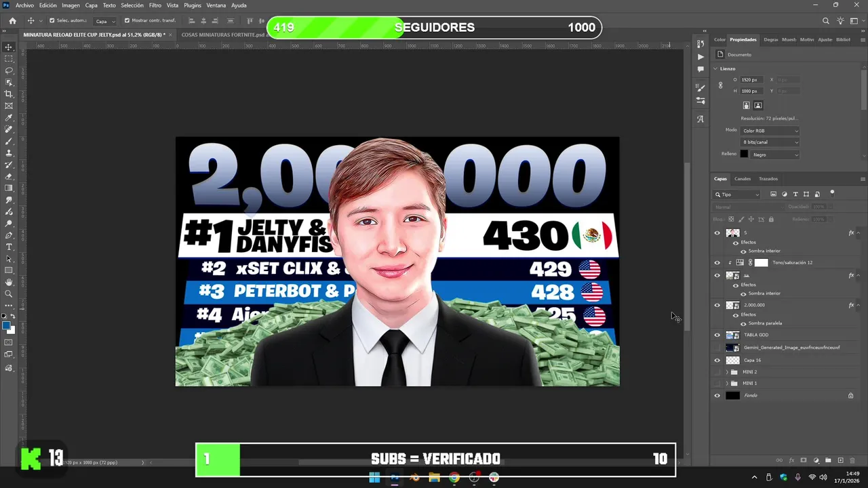Hide the TABLA GOD layer
Viewport: 868px width, 488px height.
tap(717, 335)
